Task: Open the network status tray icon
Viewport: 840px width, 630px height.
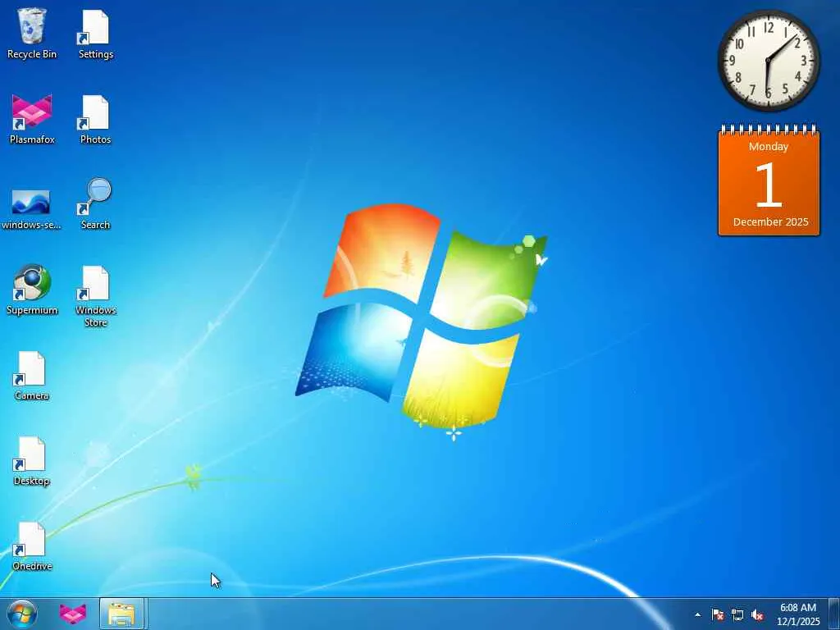Action: 737,615
